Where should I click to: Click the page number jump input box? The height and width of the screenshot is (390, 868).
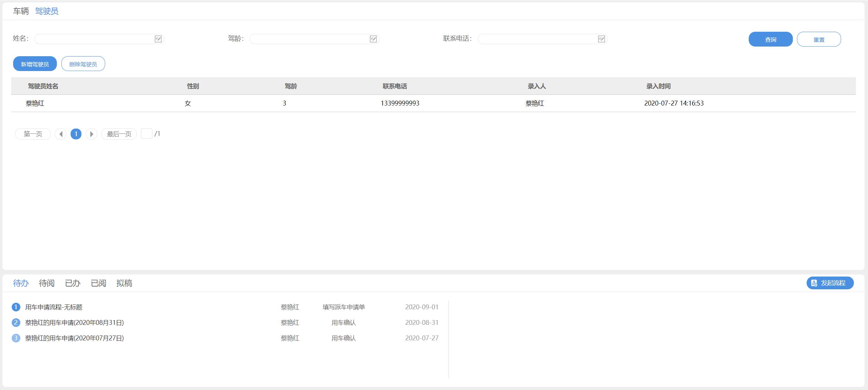[147, 133]
